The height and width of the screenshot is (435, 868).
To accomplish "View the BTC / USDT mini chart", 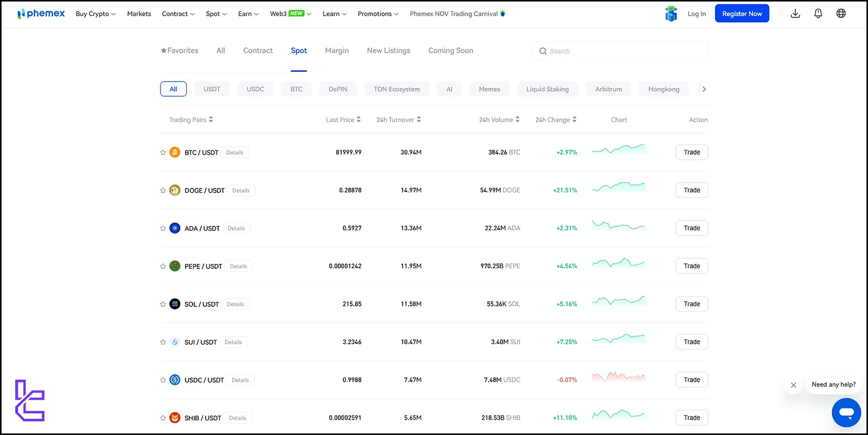I will [x=618, y=149].
